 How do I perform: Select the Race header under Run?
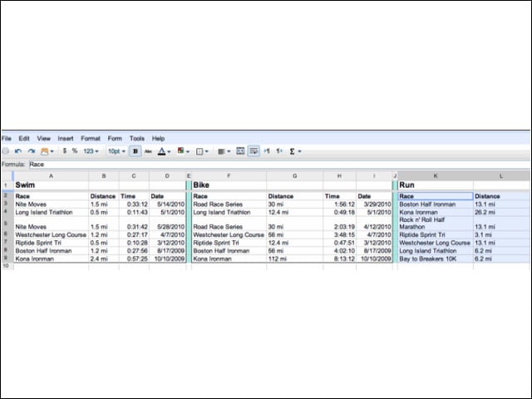tap(436, 196)
